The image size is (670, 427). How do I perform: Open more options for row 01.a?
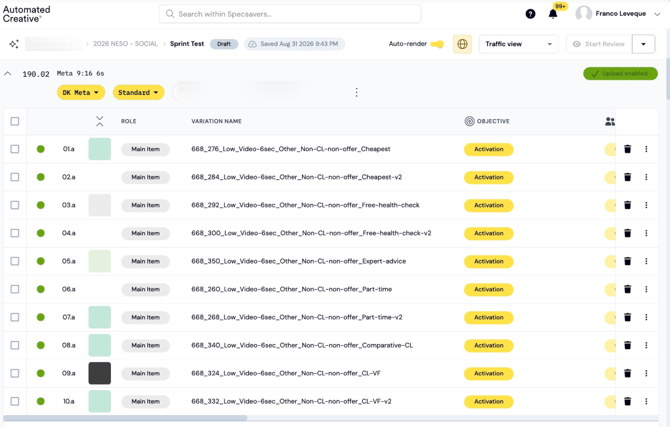646,149
